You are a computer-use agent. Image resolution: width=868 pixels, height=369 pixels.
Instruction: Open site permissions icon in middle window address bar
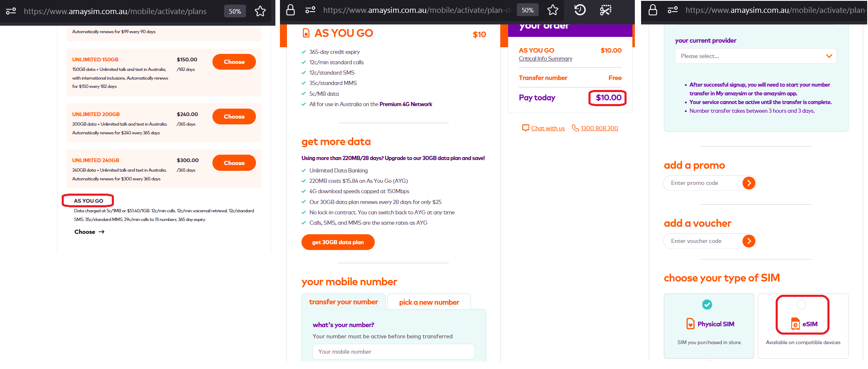[310, 10]
